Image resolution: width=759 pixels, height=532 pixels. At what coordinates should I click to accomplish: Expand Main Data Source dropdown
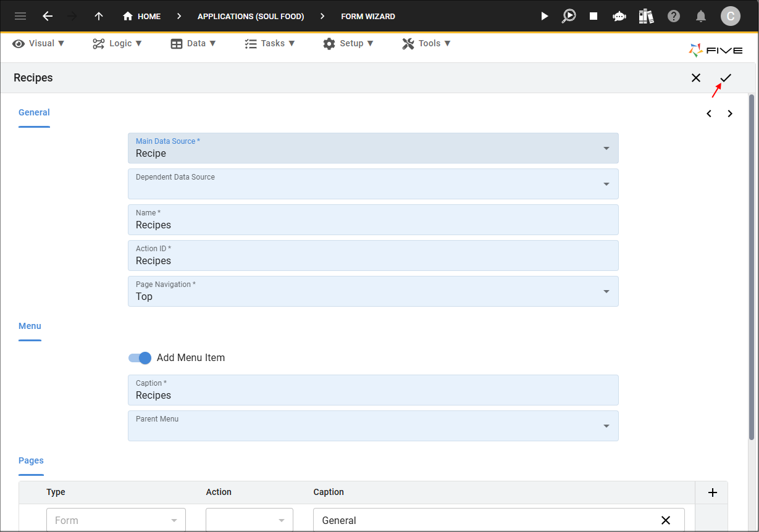[x=606, y=148]
